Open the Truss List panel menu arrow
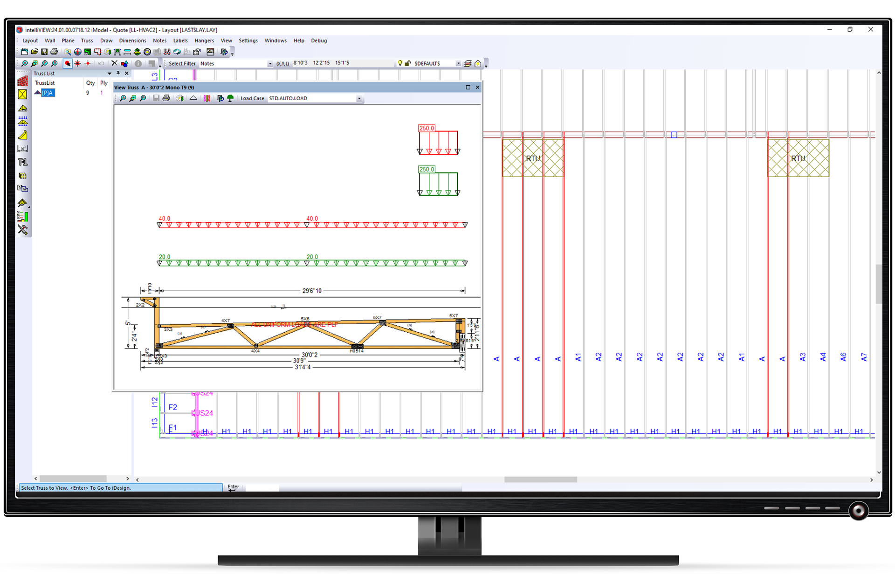Image resolution: width=895 pixels, height=588 pixels. (109, 73)
